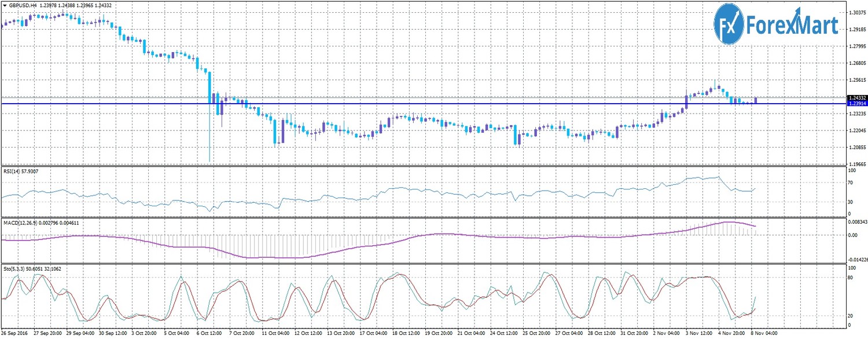Screen dimensions: 868x339
Task: Click the RSI 70 level axis label
Action: coord(851,183)
